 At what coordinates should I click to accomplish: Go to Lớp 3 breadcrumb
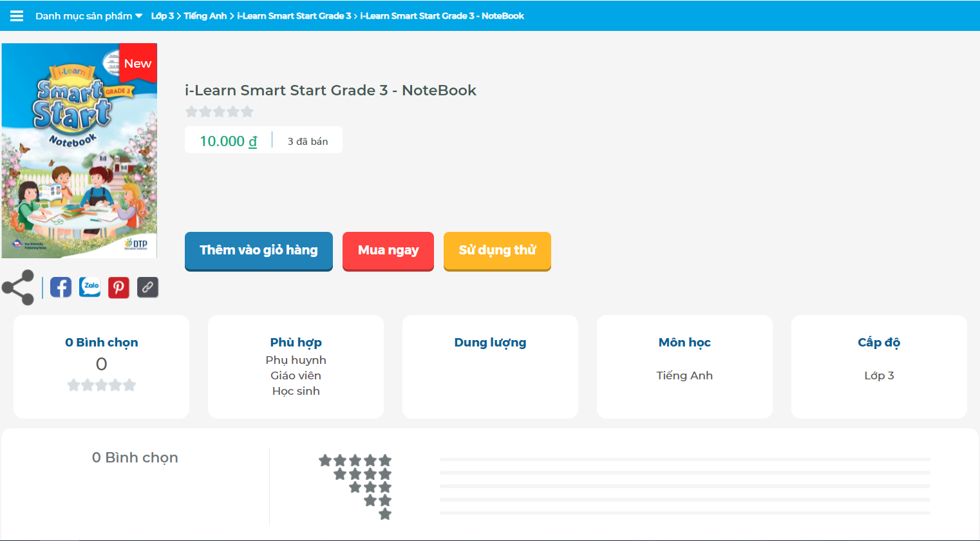click(162, 16)
